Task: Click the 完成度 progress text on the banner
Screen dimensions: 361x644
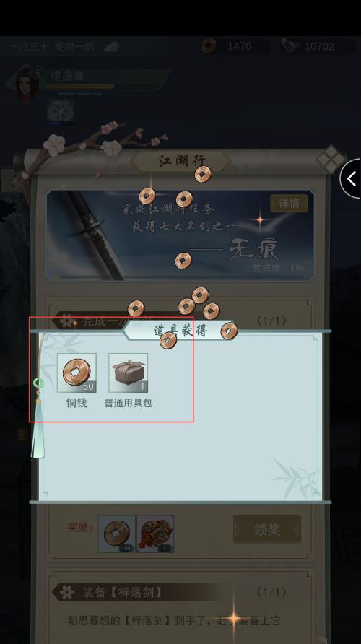Action: click(279, 269)
